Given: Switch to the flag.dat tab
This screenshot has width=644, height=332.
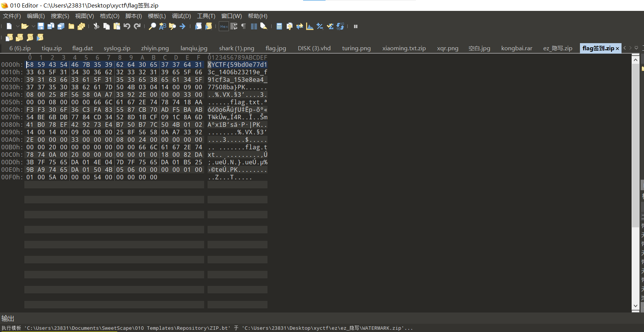Looking at the screenshot, I should pos(82,48).
